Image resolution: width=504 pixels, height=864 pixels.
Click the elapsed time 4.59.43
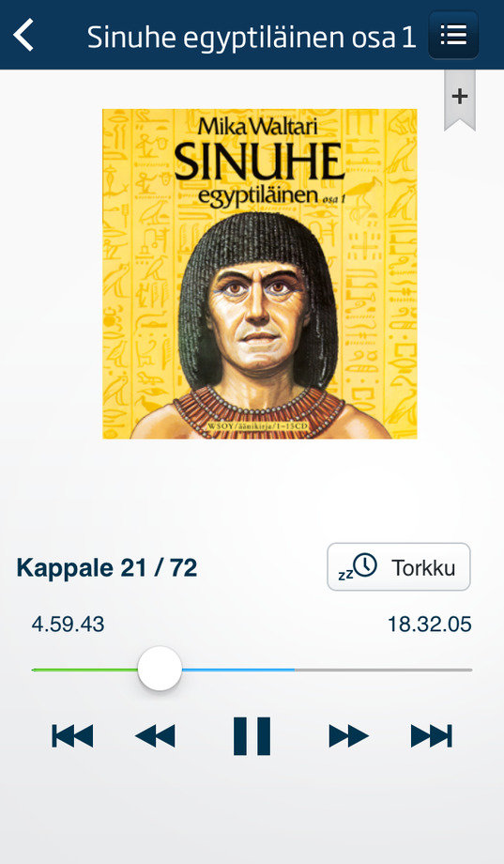[x=68, y=625]
